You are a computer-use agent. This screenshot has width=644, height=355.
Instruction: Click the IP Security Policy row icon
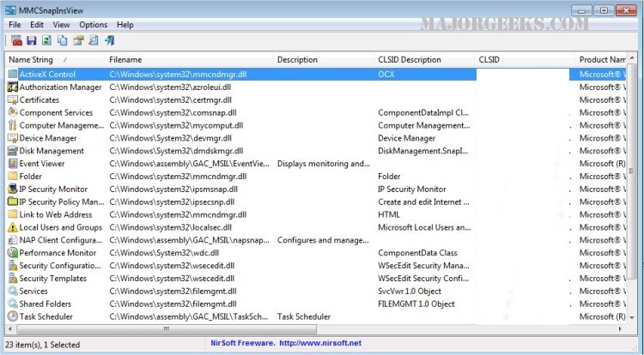coord(13,202)
